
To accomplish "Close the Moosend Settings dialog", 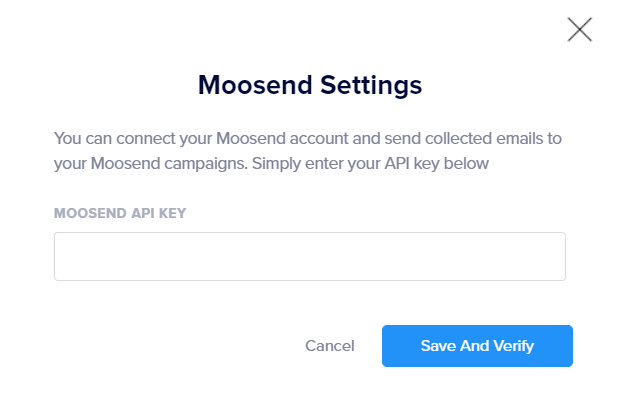I will click(x=579, y=29).
